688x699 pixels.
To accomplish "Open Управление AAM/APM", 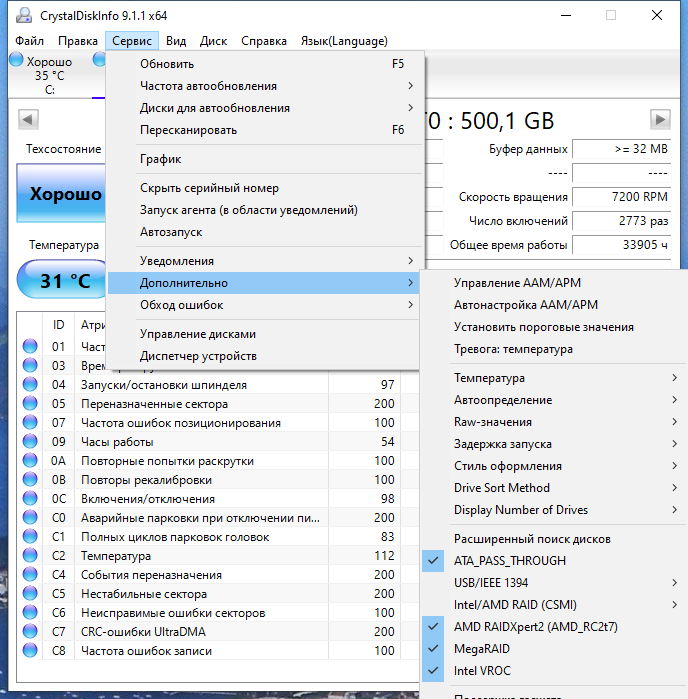I will (x=553, y=283).
